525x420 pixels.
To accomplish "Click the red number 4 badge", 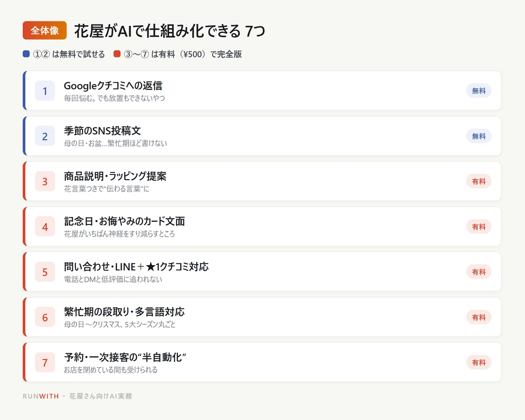I will (x=45, y=227).
